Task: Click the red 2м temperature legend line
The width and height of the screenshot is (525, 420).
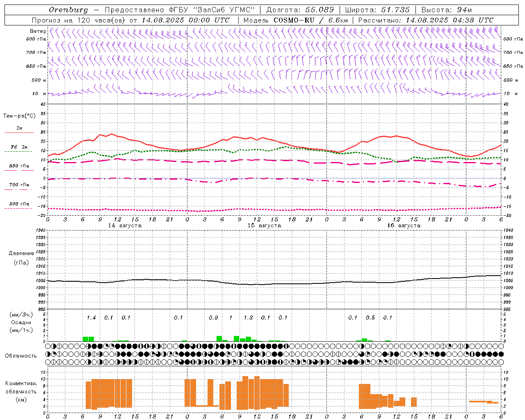Action: pyautogui.click(x=19, y=132)
